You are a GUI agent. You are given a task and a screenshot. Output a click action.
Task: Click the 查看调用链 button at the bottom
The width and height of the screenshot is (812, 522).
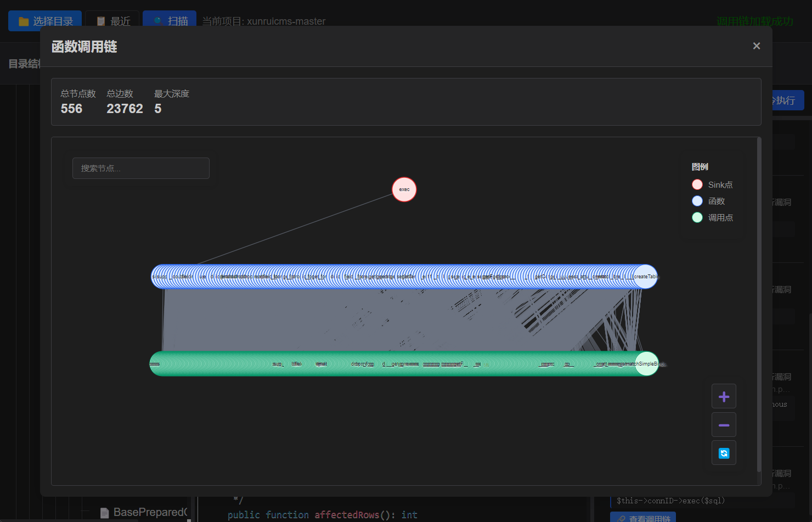[643, 518]
